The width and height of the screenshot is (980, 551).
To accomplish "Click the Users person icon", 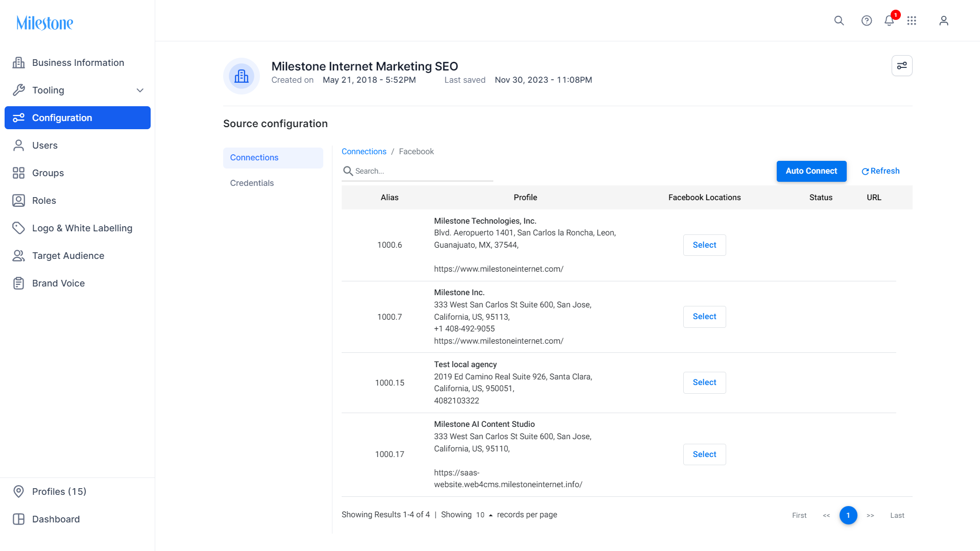I will click(x=19, y=146).
